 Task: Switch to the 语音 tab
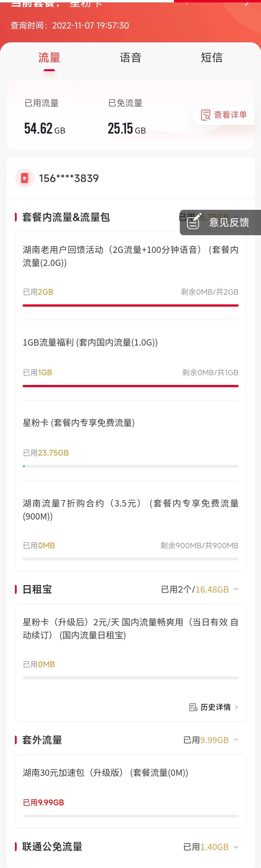[130, 58]
